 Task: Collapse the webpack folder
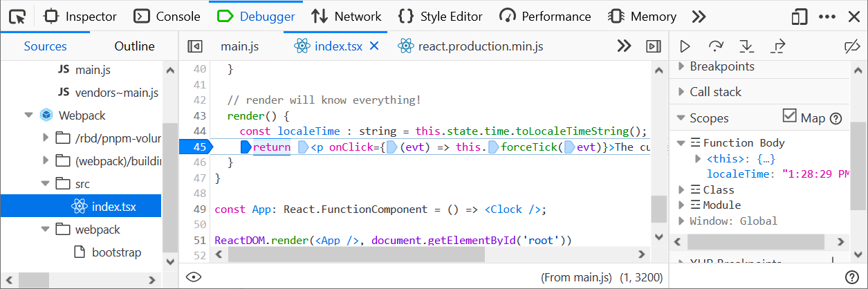point(46,230)
